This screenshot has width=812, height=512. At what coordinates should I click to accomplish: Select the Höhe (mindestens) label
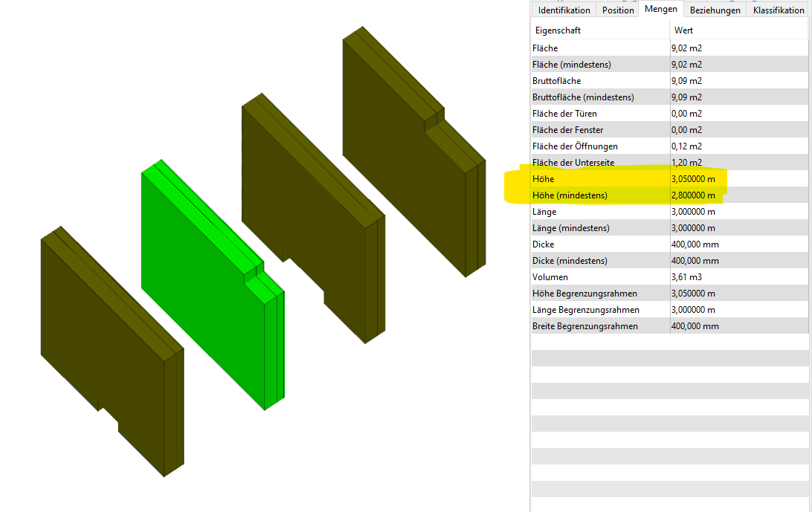570,195
